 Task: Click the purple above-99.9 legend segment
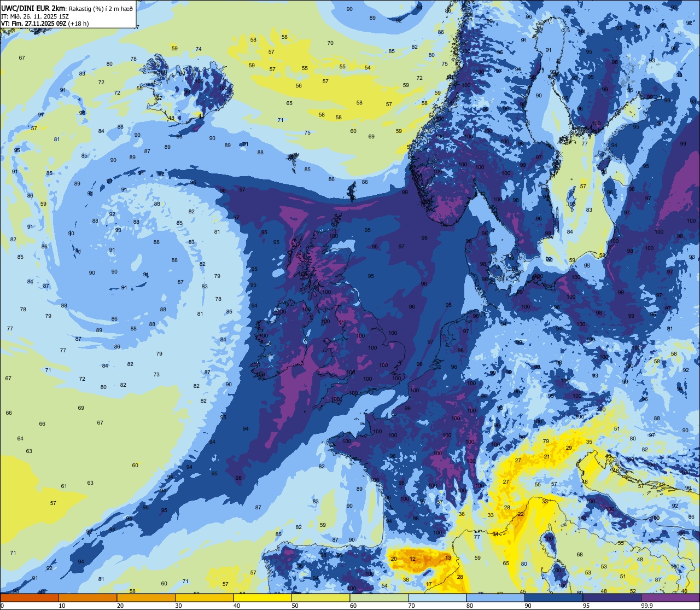point(670,597)
